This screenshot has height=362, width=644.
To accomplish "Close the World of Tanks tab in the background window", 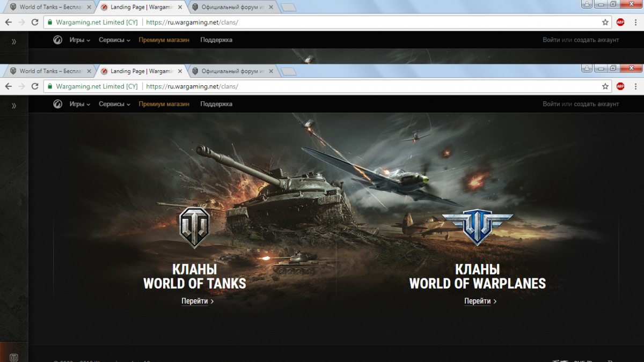I will pyautogui.click(x=89, y=7).
